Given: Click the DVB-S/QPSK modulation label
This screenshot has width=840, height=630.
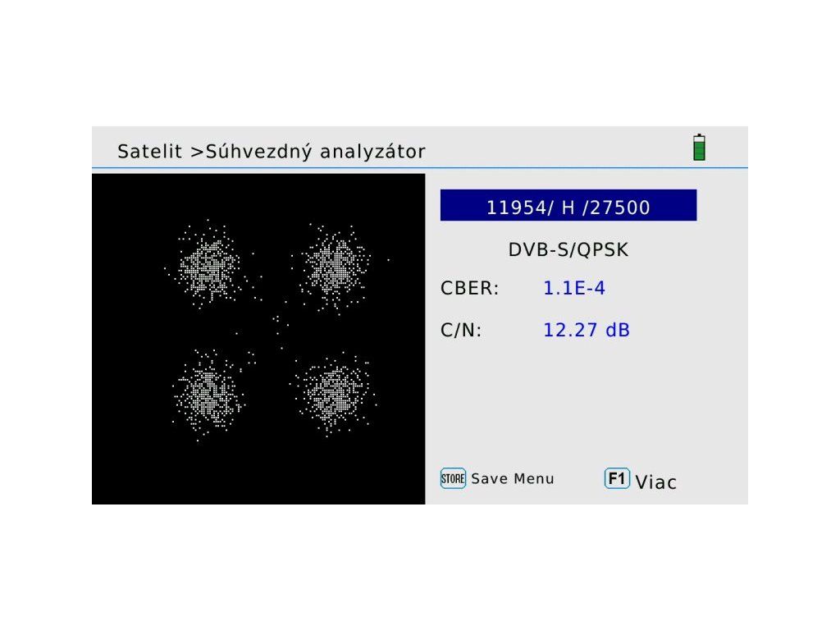Looking at the screenshot, I should [x=568, y=250].
